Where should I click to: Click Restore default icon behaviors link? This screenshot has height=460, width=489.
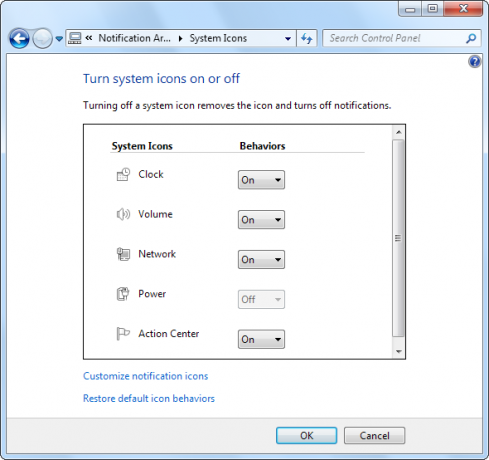149,398
